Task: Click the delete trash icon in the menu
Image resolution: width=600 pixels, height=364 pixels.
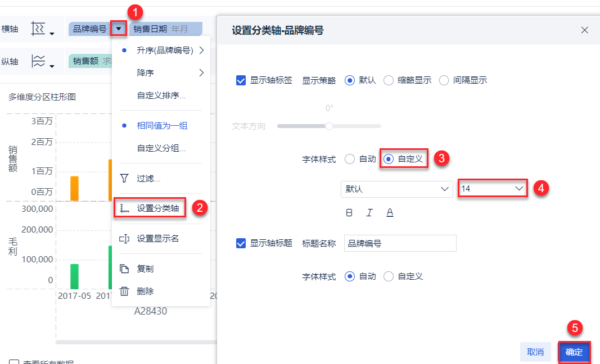Action: 124,291
